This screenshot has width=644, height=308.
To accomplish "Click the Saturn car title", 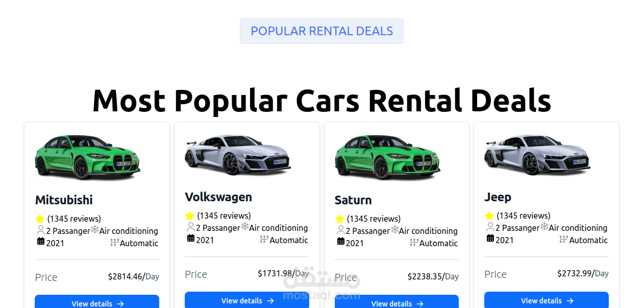I will [x=353, y=200].
